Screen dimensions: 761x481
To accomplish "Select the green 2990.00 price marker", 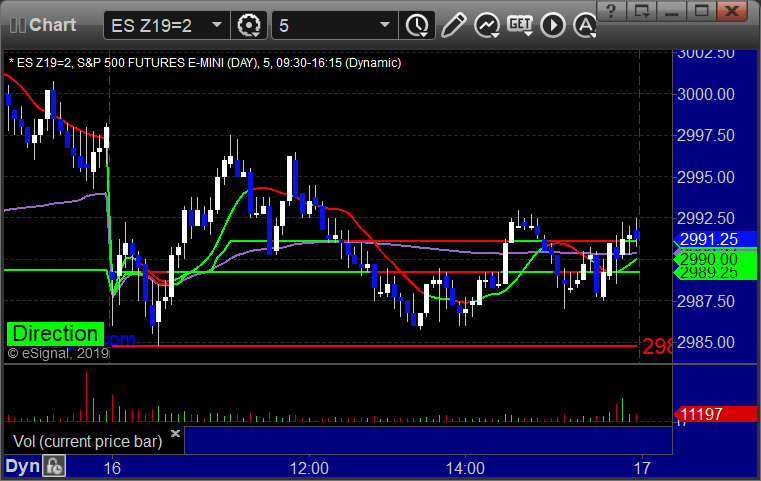I will pyautogui.click(x=714, y=258).
